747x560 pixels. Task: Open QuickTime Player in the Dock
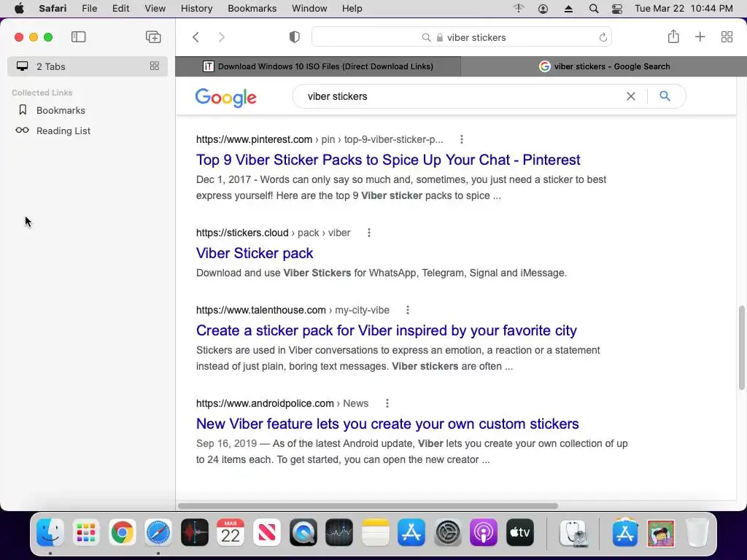point(303,532)
